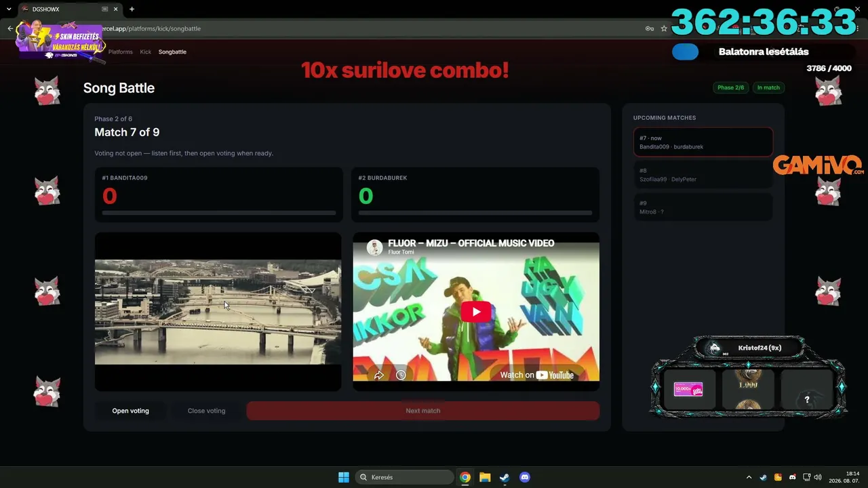Select upcoming match #8 Szofiiaa99 · DelyPeter
868x488 pixels.
[x=703, y=175]
